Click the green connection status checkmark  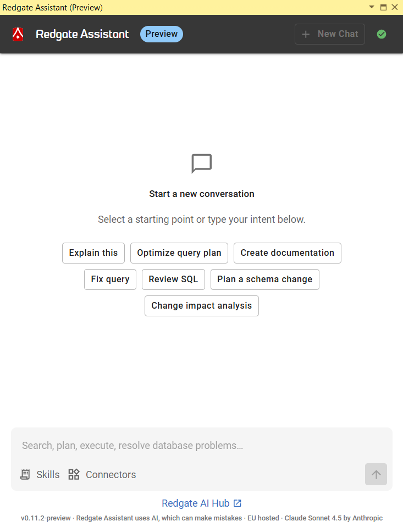pyautogui.click(x=382, y=34)
